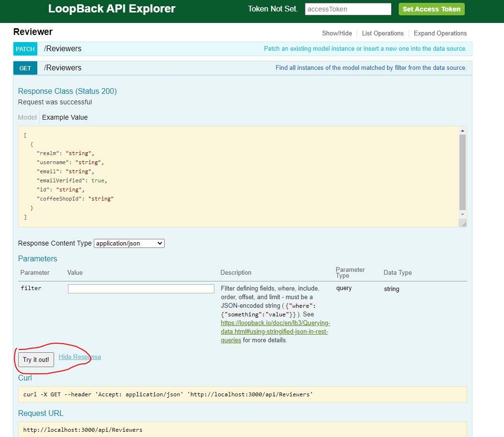504x437 pixels.
Task: Open Expand Operations for Reviewer
Action: pos(440,34)
